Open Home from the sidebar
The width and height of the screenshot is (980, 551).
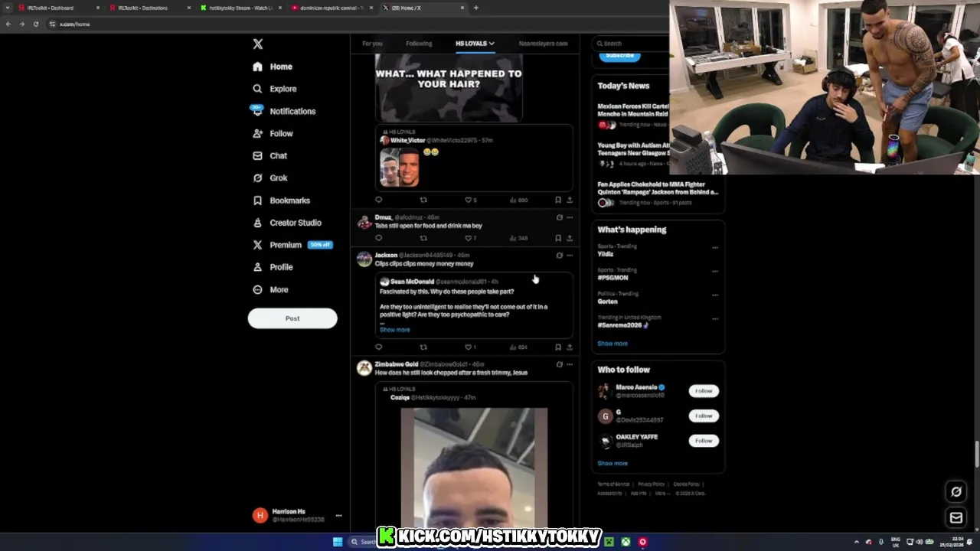point(273,67)
